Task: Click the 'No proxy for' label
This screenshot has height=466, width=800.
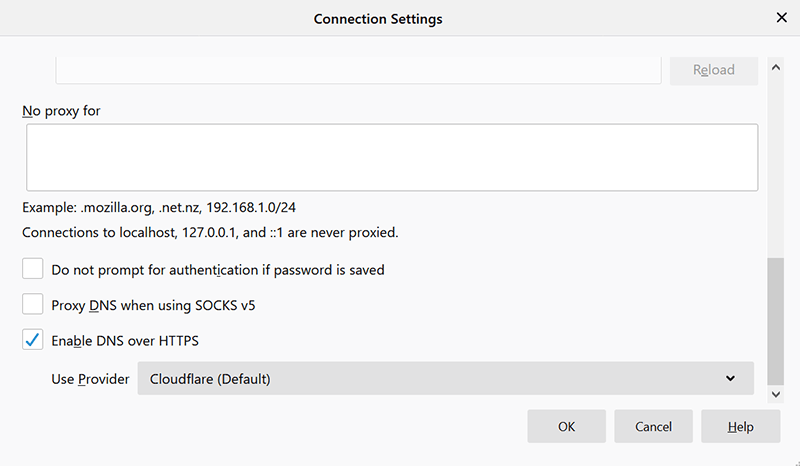Action: (62, 110)
